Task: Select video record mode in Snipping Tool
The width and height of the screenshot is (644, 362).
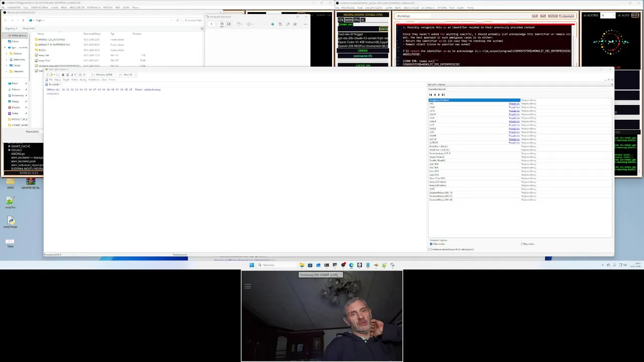Action: point(229,24)
